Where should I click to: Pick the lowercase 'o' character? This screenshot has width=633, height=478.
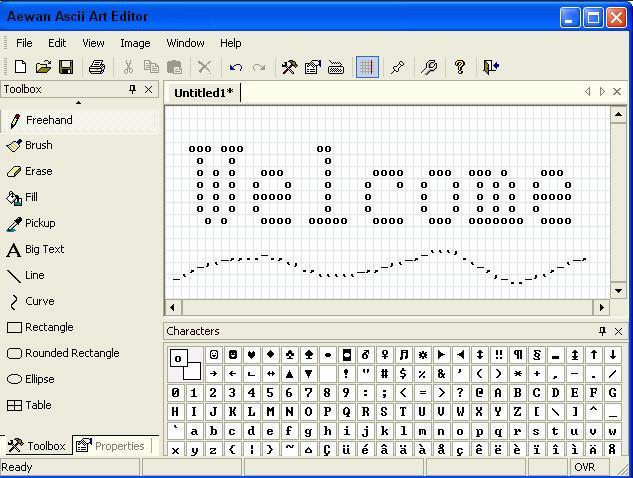[460, 432]
